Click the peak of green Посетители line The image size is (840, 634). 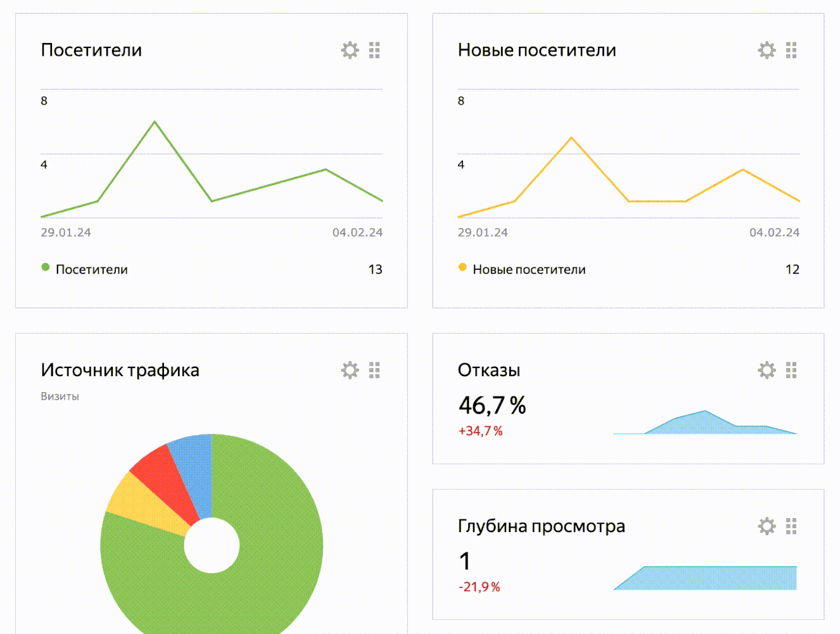point(155,122)
